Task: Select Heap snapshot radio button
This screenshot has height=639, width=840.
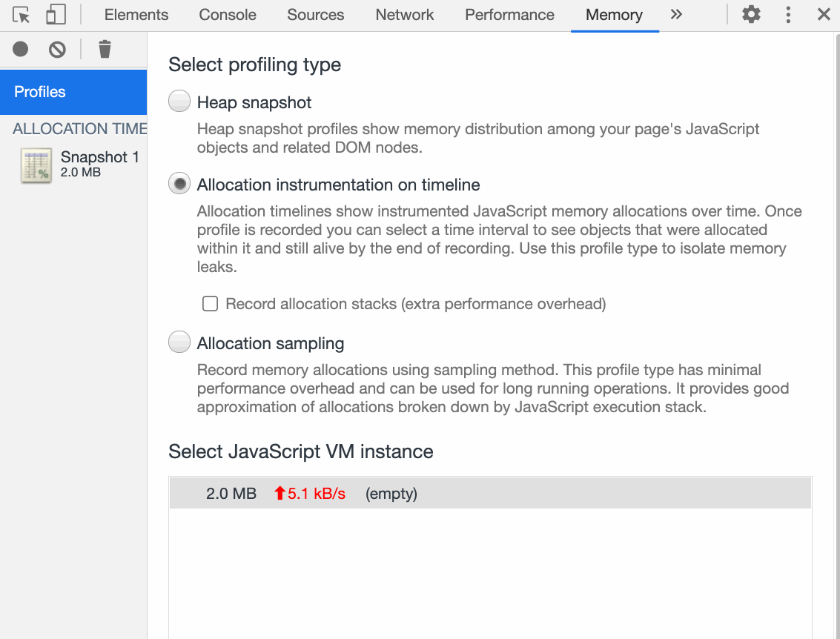Action: (179, 102)
